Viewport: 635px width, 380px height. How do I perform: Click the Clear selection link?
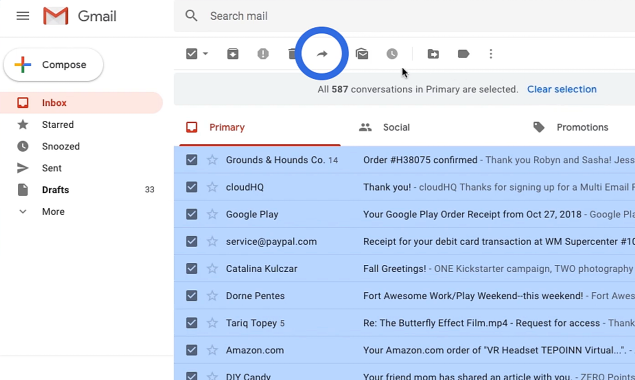tap(562, 89)
